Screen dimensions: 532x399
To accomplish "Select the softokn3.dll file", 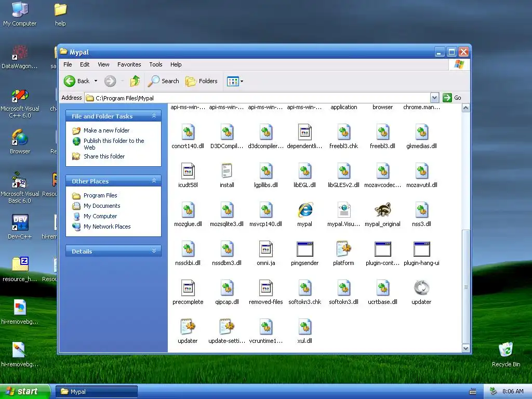I will (344, 293).
